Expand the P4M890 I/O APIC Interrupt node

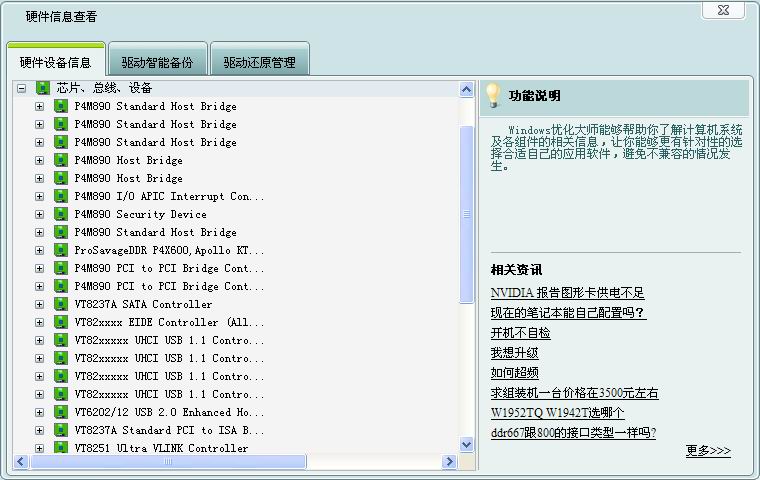click(x=40, y=196)
